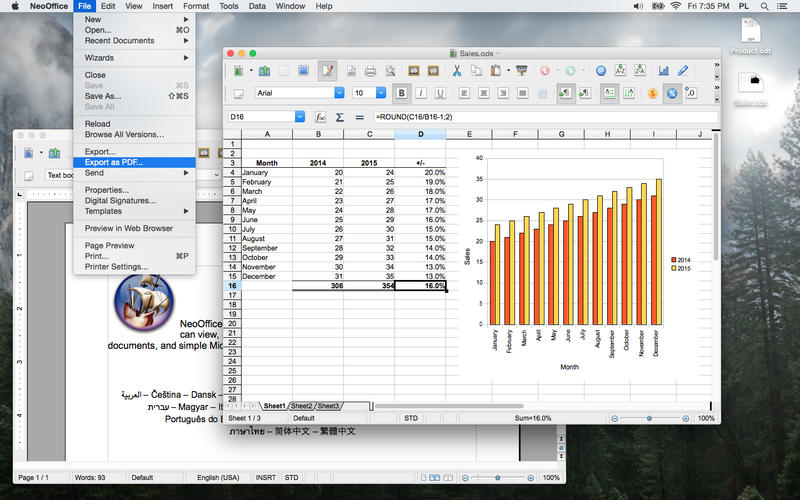This screenshot has height=500, width=800.
Task: Click the Writer window zoom slider handle
Action: pyautogui.click(x=497, y=478)
